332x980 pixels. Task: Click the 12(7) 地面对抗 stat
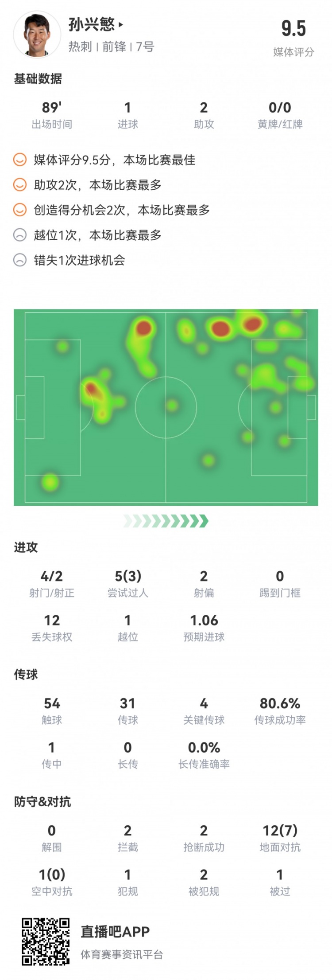(x=280, y=830)
